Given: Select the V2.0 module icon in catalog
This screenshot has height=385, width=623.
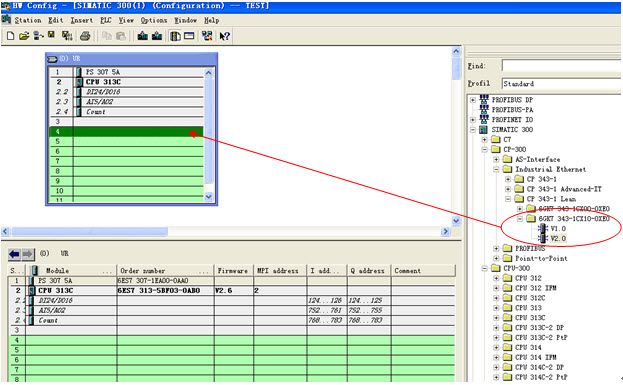Looking at the screenshot, I should click(x=543, y=238).
